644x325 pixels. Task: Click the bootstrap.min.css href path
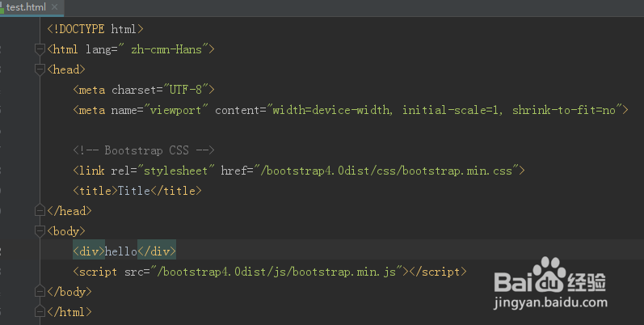386,171
